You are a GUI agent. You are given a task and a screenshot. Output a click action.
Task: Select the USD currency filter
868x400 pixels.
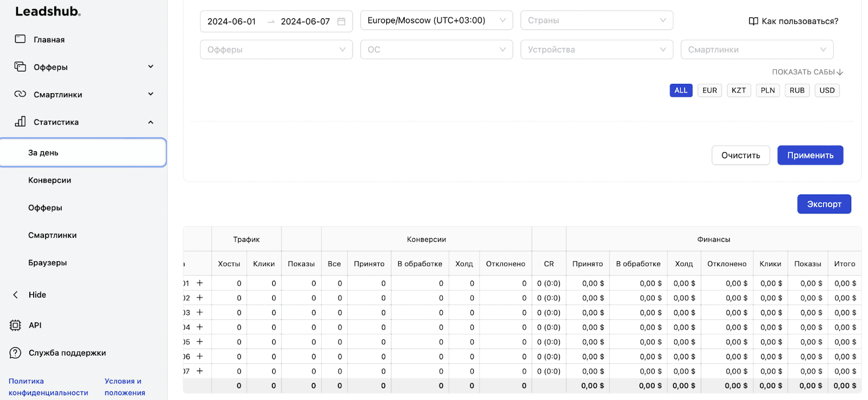click(x=827, y=91)
